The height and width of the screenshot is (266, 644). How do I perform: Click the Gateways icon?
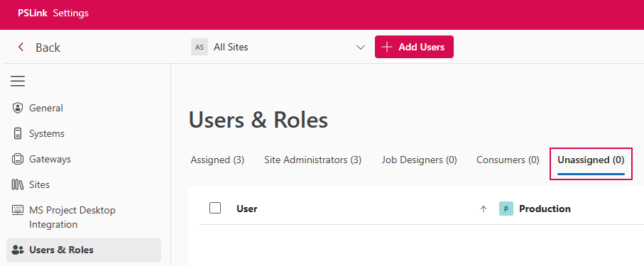point(17,159)
